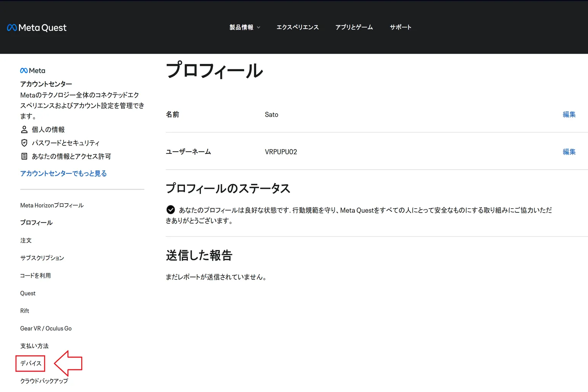Click the Meta Quest logo in header
The height and width of the screenshot is (392, 588).
37,28
